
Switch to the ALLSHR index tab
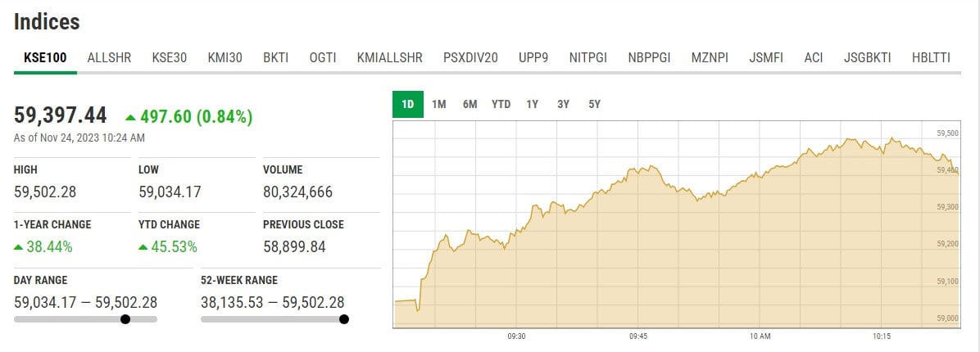pos(109,58)
